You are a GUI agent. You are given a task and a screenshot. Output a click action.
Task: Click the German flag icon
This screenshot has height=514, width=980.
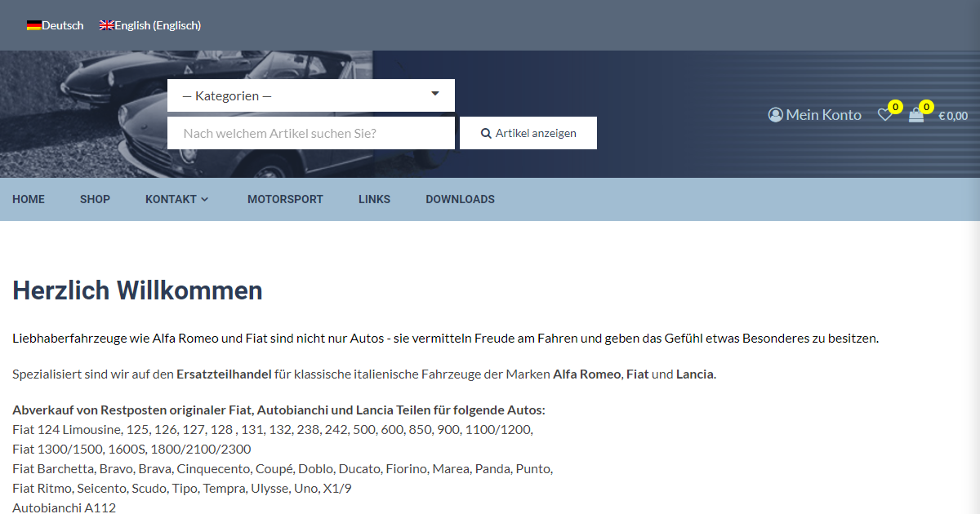click(33, 25)
